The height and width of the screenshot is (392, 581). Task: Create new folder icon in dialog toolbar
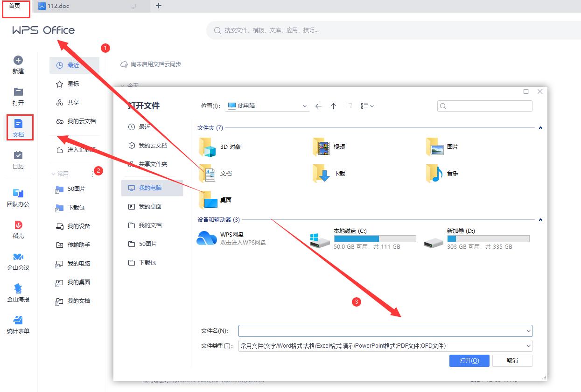click(349, 106)
